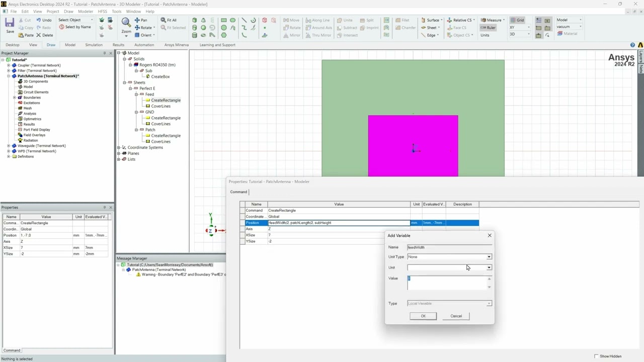Click Cancel in Add Variable dialog

[456, 316]
